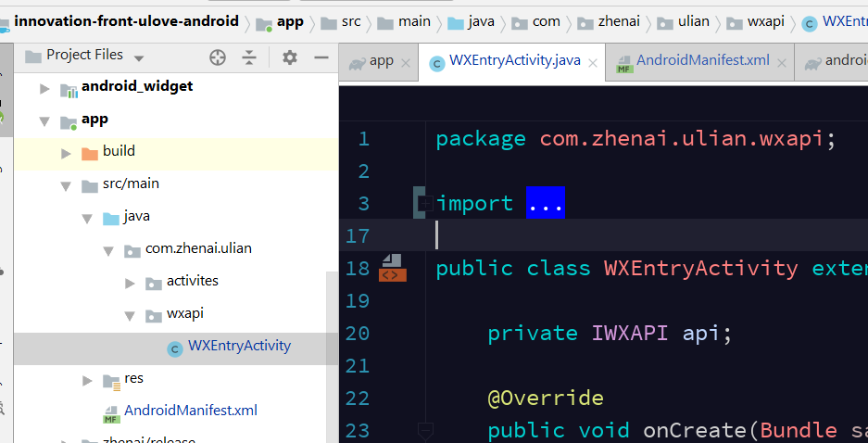Image resolution: width=868 pixels, height=443 pixels.
Task: Expand the folded import block plus icon
Action: coord(425,203)
